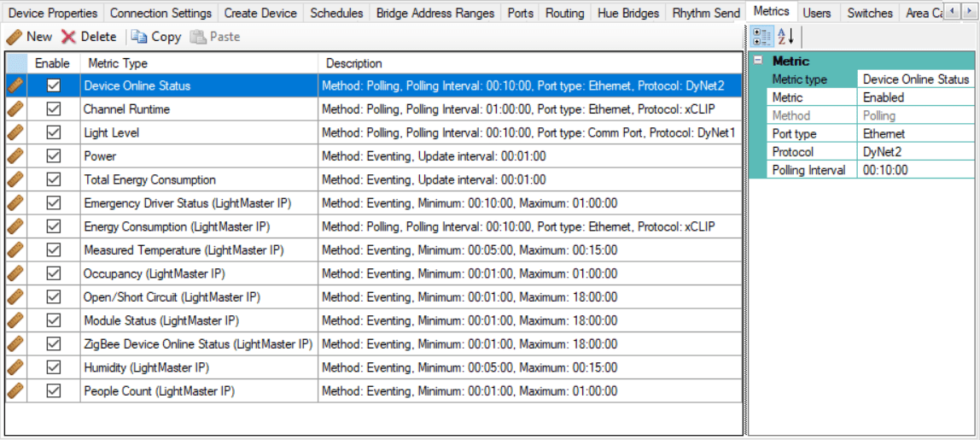This screenshot has width=980, height=440.
Task: Click the New metric button
Action: (x=29, y=37)
